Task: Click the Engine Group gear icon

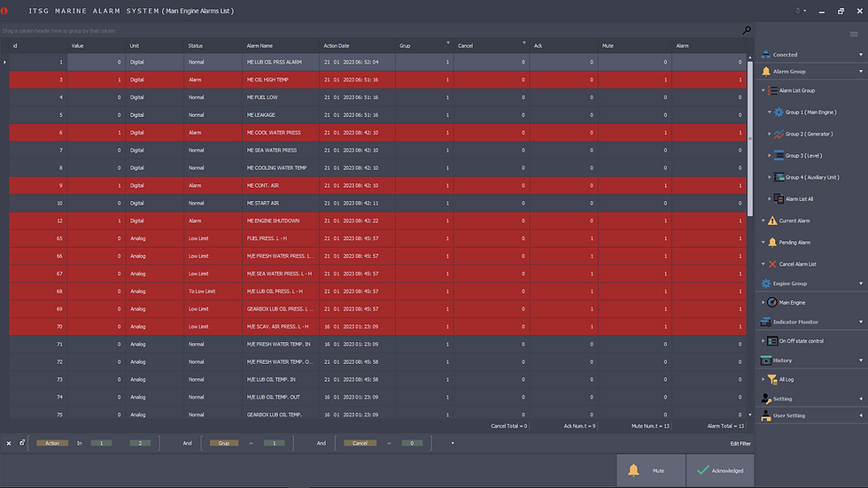Action: 765,283
